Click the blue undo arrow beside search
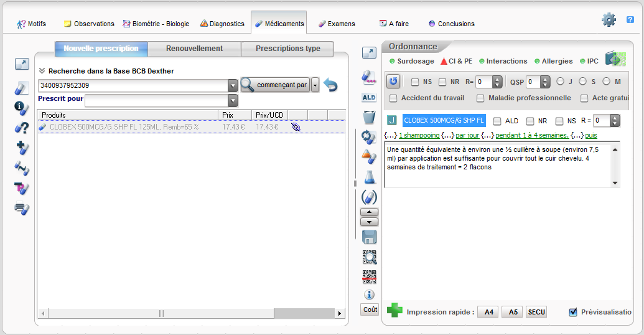 pyautogui.click(x=330, y=85)
